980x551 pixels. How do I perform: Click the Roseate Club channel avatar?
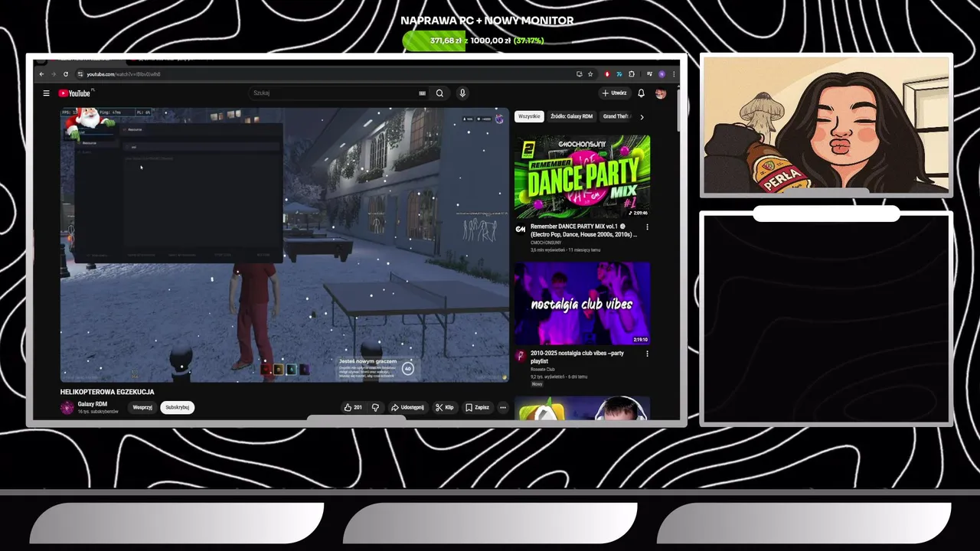pos(521,356)
